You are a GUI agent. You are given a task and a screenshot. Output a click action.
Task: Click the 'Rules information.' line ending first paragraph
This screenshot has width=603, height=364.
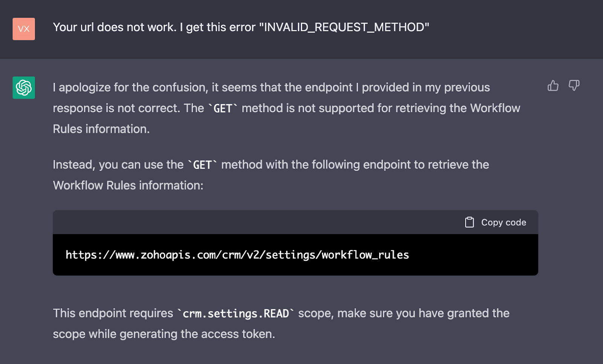coord(101,129)
